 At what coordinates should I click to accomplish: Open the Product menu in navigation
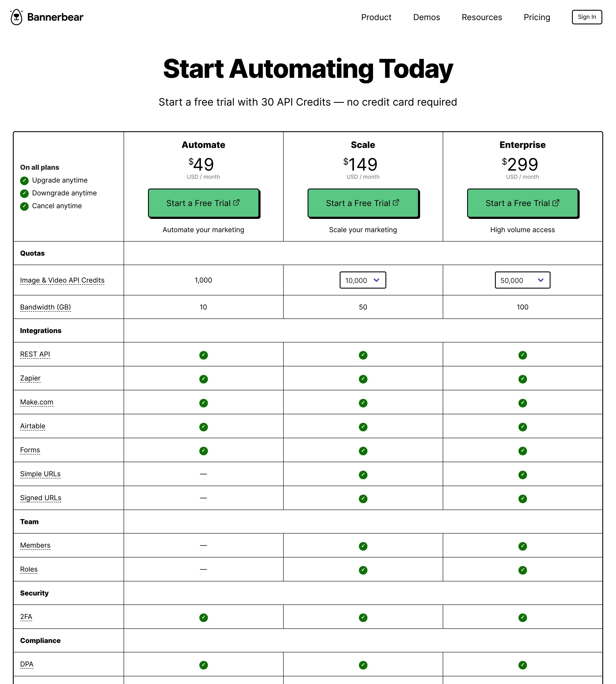point(376,17)
